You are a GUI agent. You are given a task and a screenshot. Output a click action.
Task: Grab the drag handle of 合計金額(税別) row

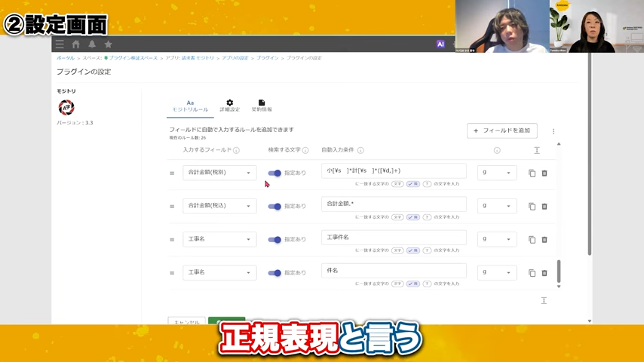point(172,173)
